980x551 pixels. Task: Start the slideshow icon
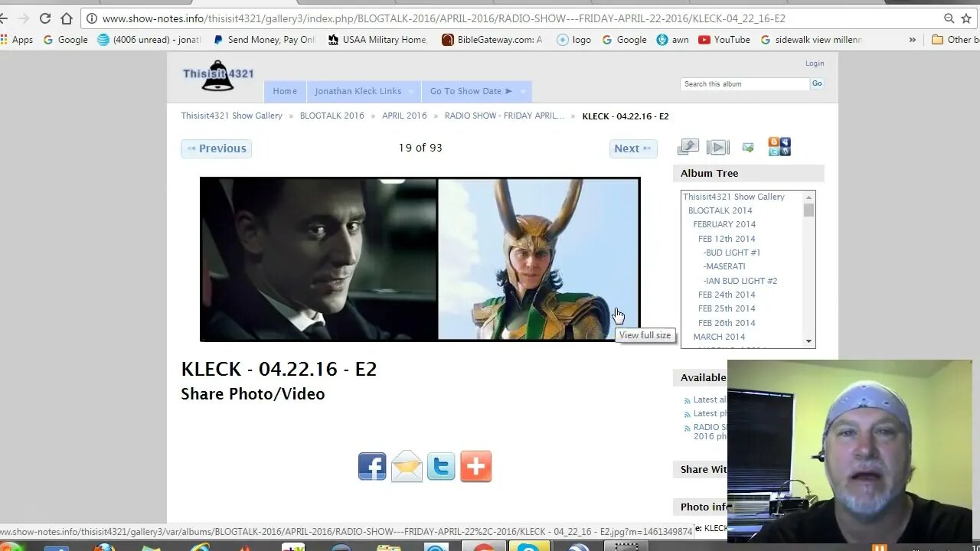coord(718,147)
